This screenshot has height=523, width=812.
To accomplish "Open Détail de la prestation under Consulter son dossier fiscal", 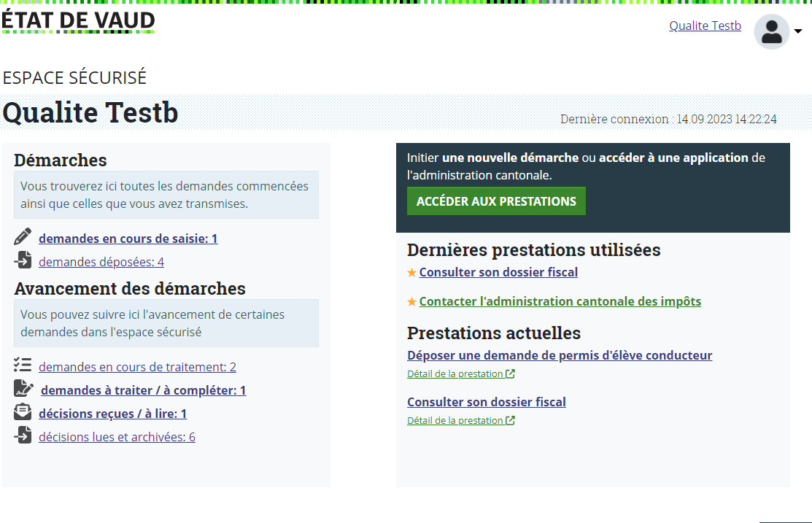I will (455, 420).
